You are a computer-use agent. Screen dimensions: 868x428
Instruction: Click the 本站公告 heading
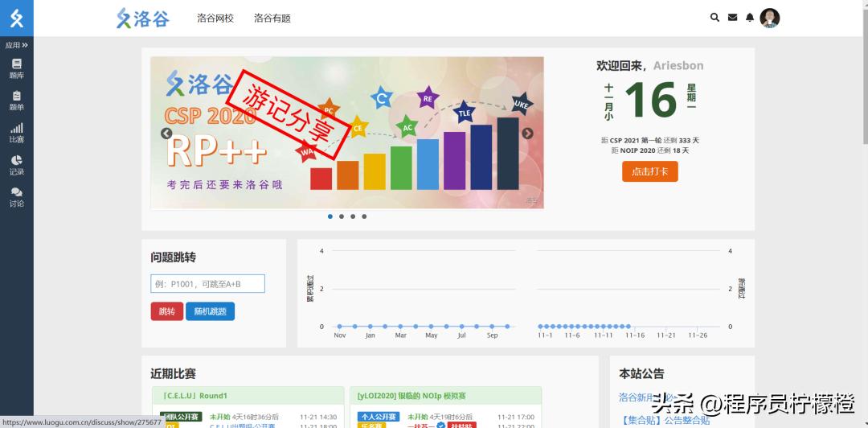[x=641, y=373]
